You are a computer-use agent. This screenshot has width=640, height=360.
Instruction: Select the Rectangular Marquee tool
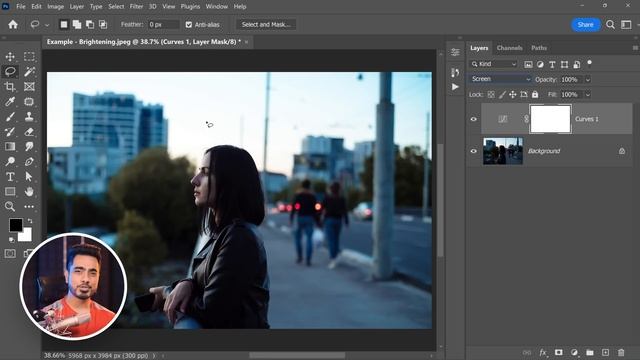coord(29,56)
